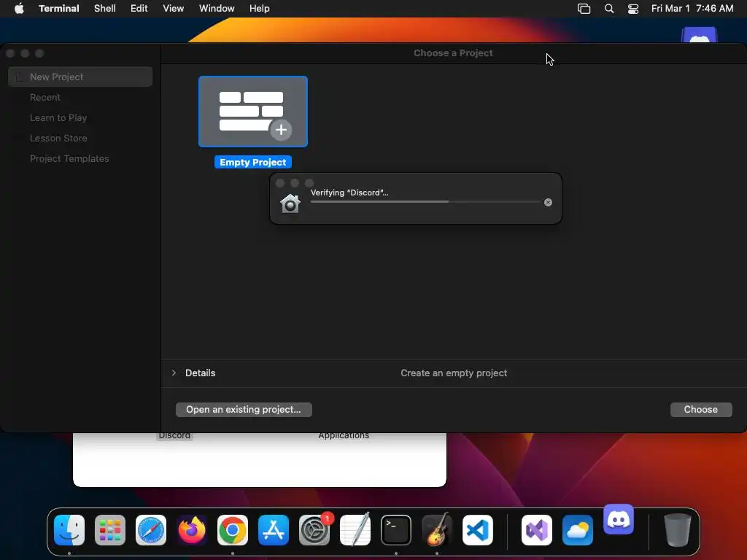Open the Trash in the Dock
Viewport: 747px width, 560px height.
(x=678, y=530)
